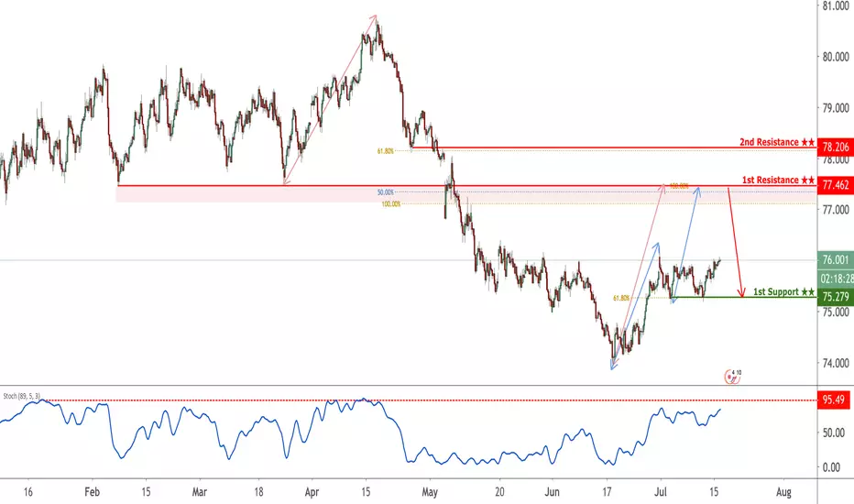Screen dimensions: 854x504
Task: Select the green 1st Support horizontal line
Action: pos(744,297)
